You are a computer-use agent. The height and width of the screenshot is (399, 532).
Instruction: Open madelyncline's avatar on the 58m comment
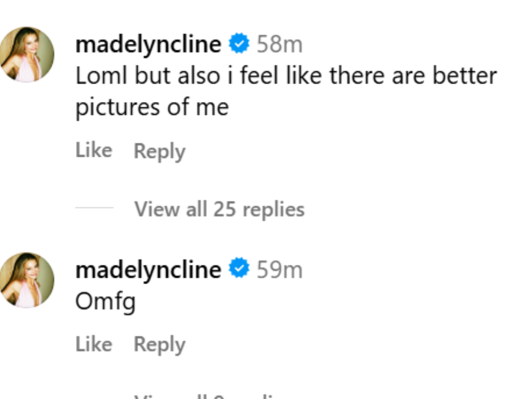pyautogui.click(x=27, y=55)
